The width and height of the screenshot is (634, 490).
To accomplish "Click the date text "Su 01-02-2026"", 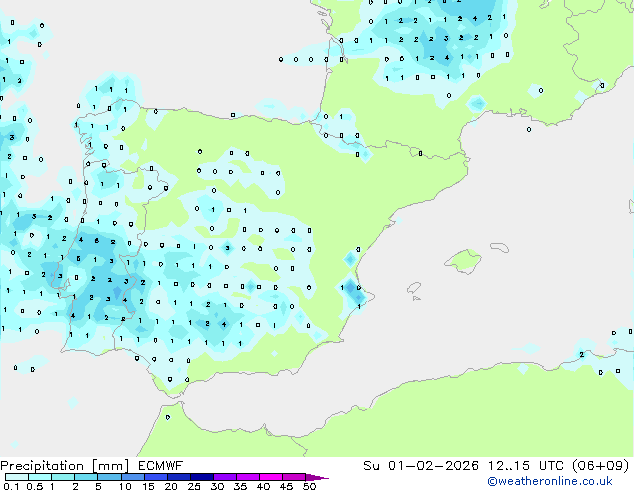I will click(421, 466).
